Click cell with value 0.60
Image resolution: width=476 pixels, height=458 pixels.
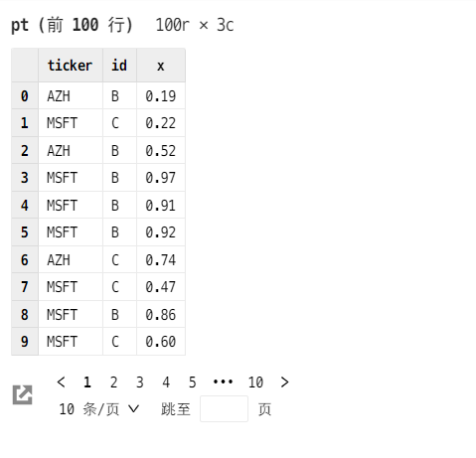pos(161,342)
